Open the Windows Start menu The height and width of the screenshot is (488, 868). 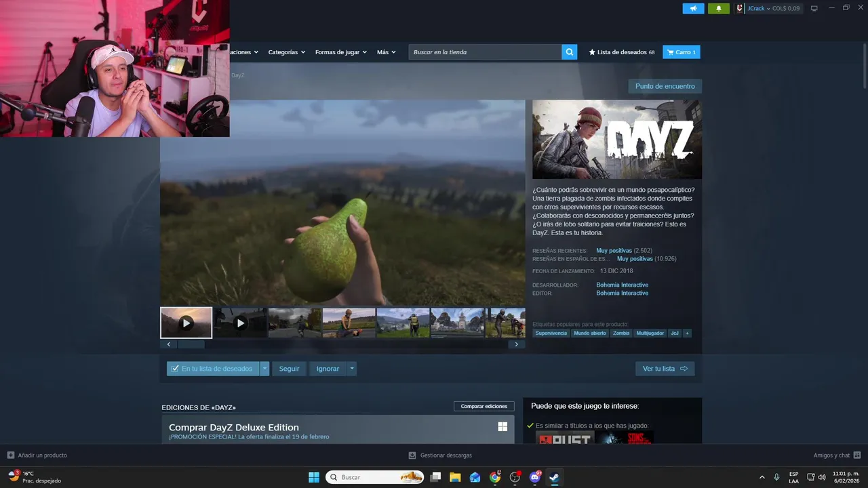(x=314, y=477)
